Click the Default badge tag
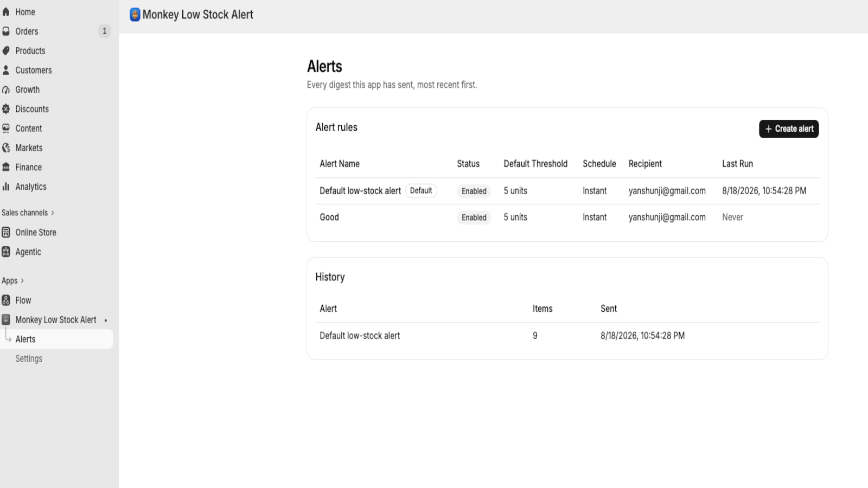Screen dimensions: 868x488 pyautogui.click(x=421, y=191)
